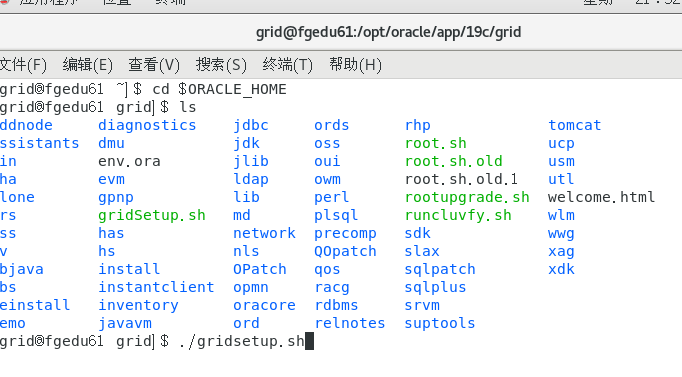Viewport: 682px width, 377px height.
Task: Click the 'relnotes' directory entry
Action: (350, 324)
